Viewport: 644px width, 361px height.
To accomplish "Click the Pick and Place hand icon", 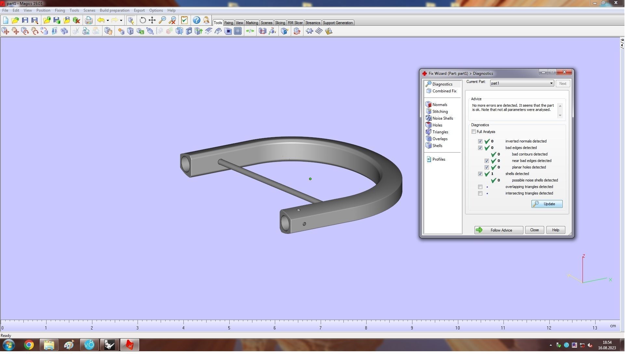I will 108,31.
